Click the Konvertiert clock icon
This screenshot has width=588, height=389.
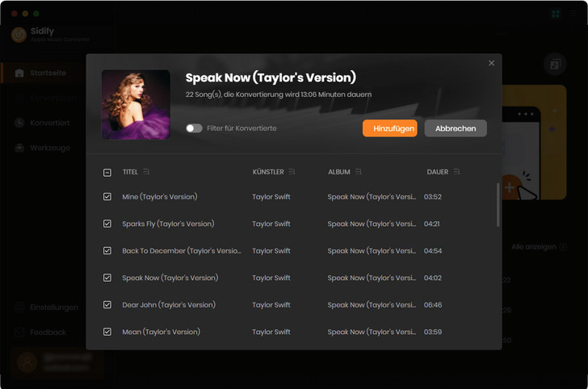point(19,123)
